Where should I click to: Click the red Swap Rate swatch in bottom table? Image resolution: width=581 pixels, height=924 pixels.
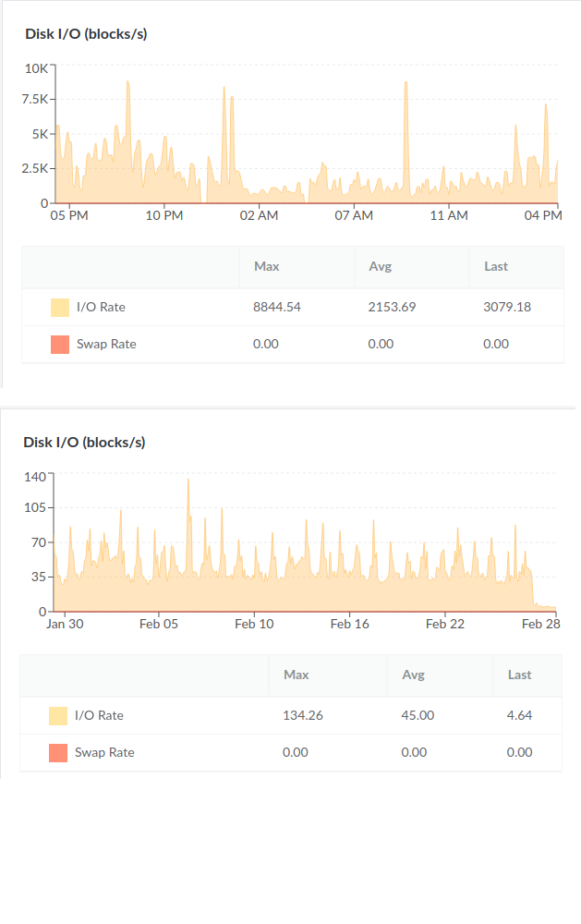click(58, 752)
